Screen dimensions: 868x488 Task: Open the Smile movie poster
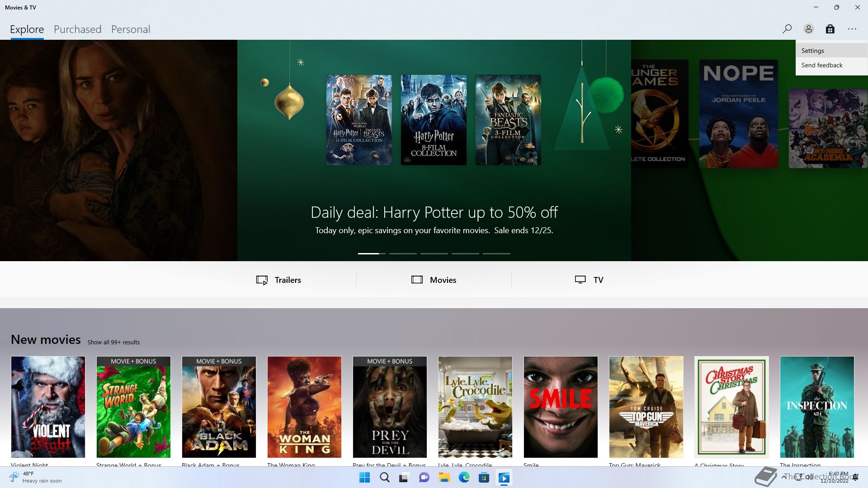click(x=561, y=407)
